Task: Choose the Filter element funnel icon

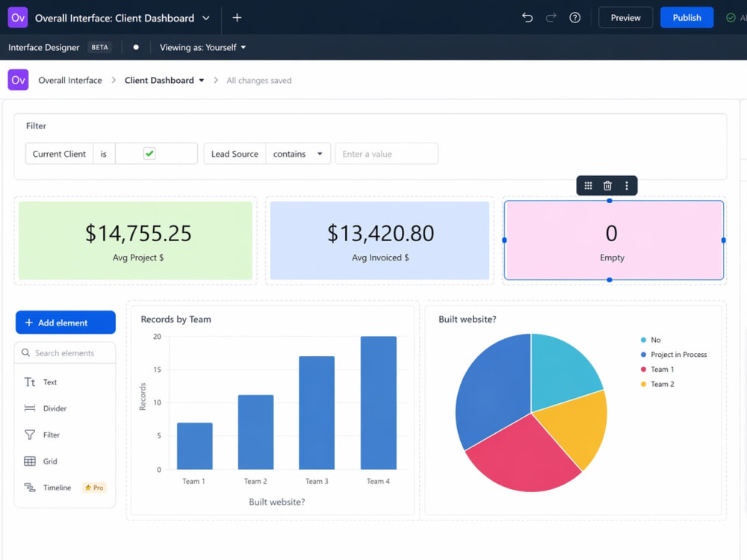Action: click(x=30, y=435)
